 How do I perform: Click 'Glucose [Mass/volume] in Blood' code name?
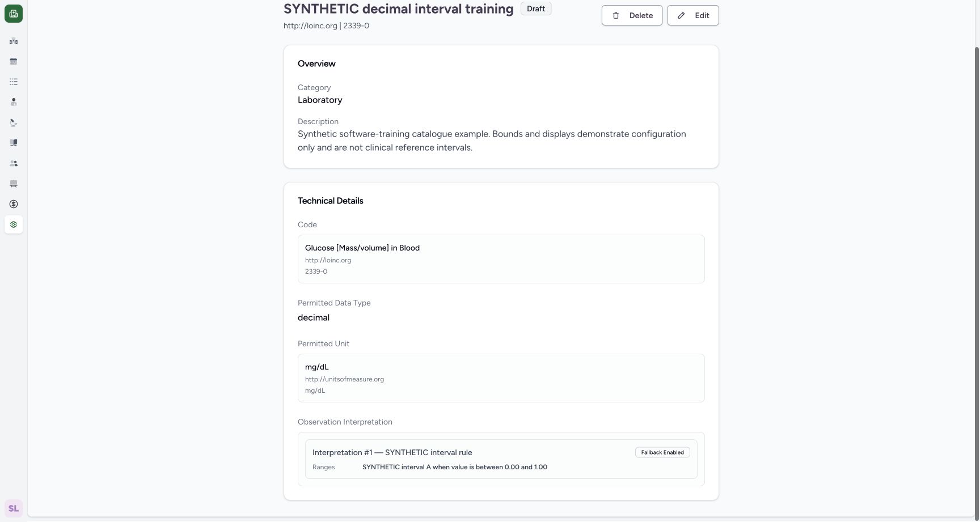pyautogui.click(x=362, y=248)
